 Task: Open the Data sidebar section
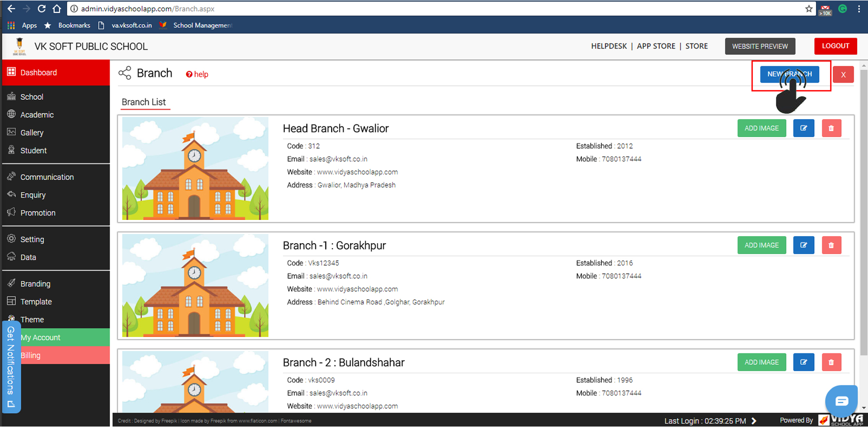pos(56,257)
